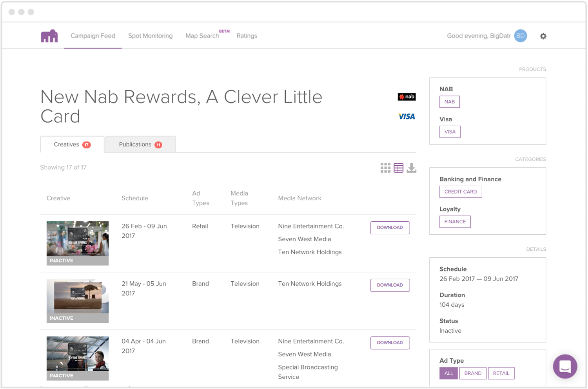Filter ad type by RETAIL

coord(501,373)
